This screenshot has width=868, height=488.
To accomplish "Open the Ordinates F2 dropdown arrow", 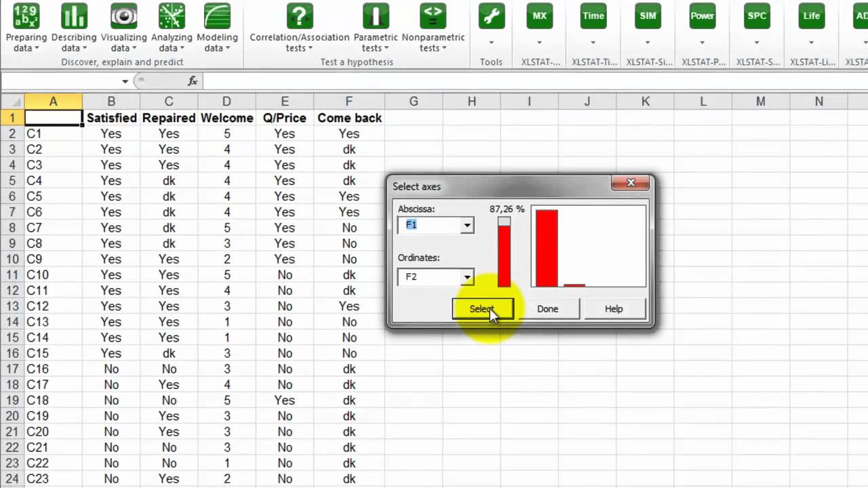I will (467, 277).
